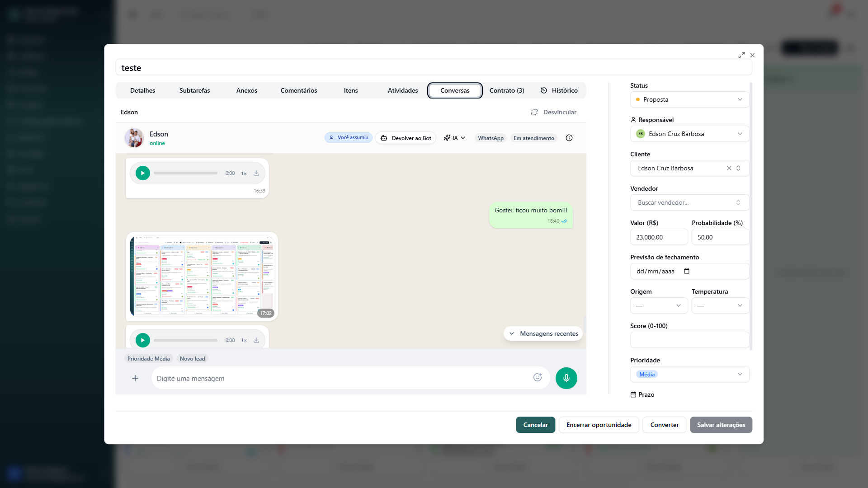868x488 pixels.
Task: Play the 16:39 audio message
Action: coord(143,173)
